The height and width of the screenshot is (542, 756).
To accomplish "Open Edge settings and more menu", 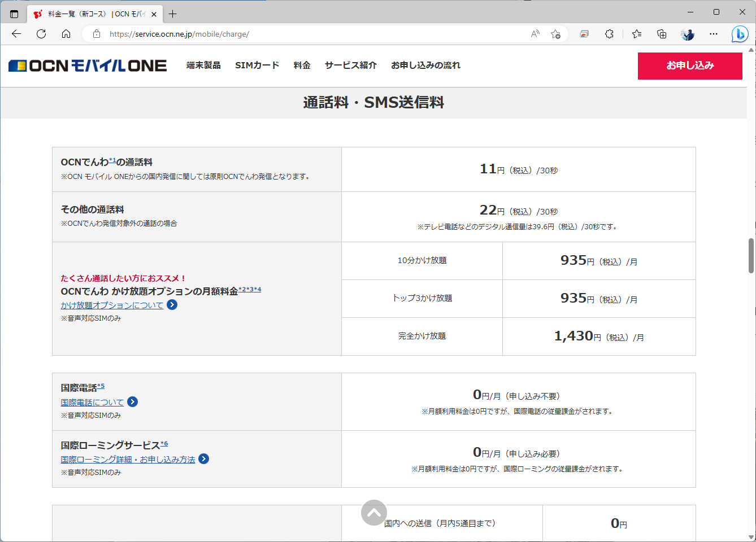I will 714,34.
